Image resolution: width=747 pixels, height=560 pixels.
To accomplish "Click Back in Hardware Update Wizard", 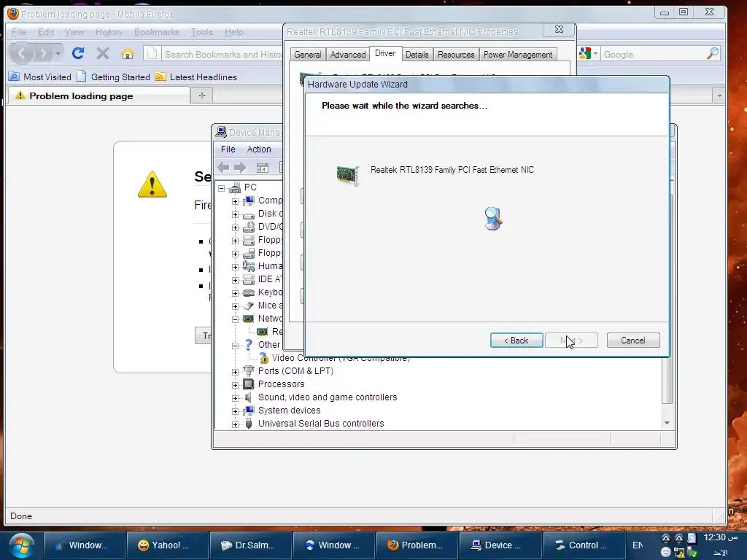I will [x=516, y=341].
